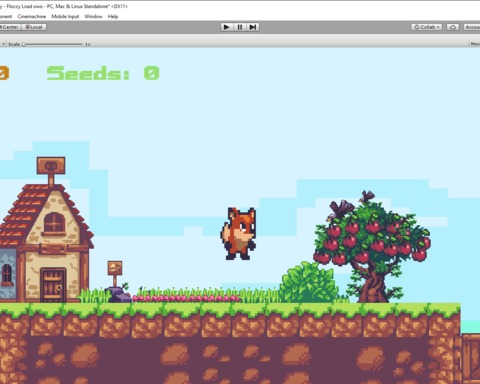Viewport: 480px width, 384px height.
Task: Open the Account dropdown
Action: [x=472, y=27]
